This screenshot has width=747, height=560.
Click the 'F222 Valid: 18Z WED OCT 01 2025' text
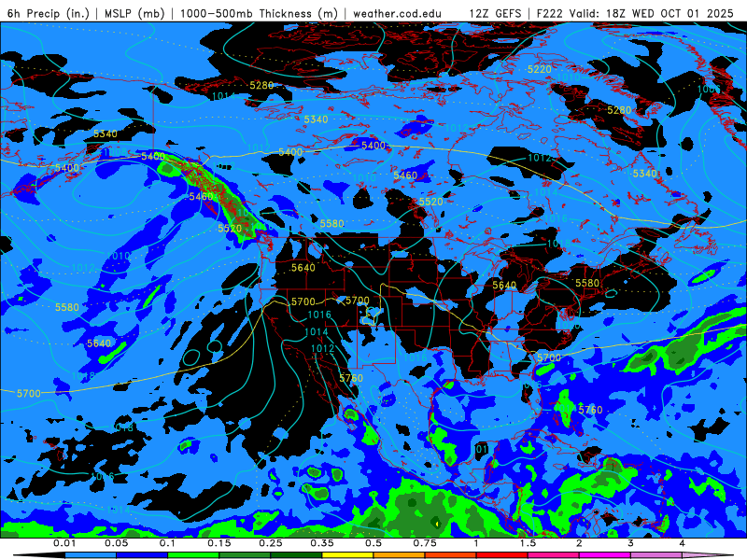pyautogui.click(x=635, y=13)
